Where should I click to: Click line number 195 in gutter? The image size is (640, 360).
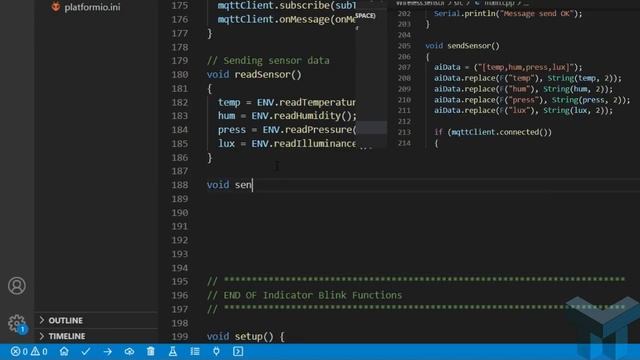click(x=180, y=282)
